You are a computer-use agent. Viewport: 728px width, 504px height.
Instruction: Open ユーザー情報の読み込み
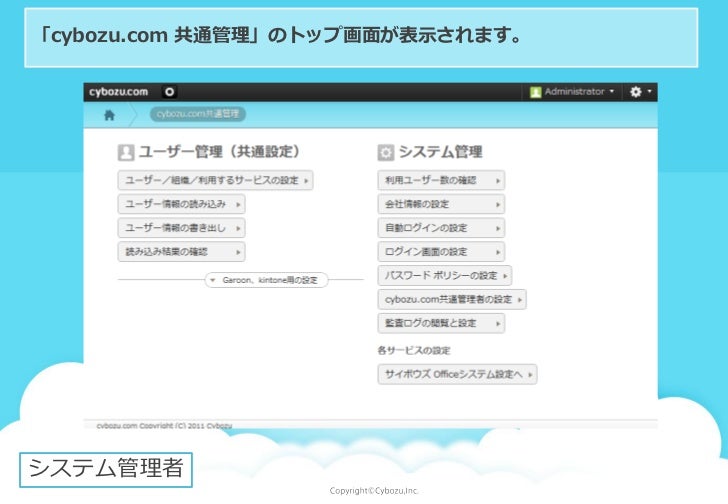[x=182, y=204]
